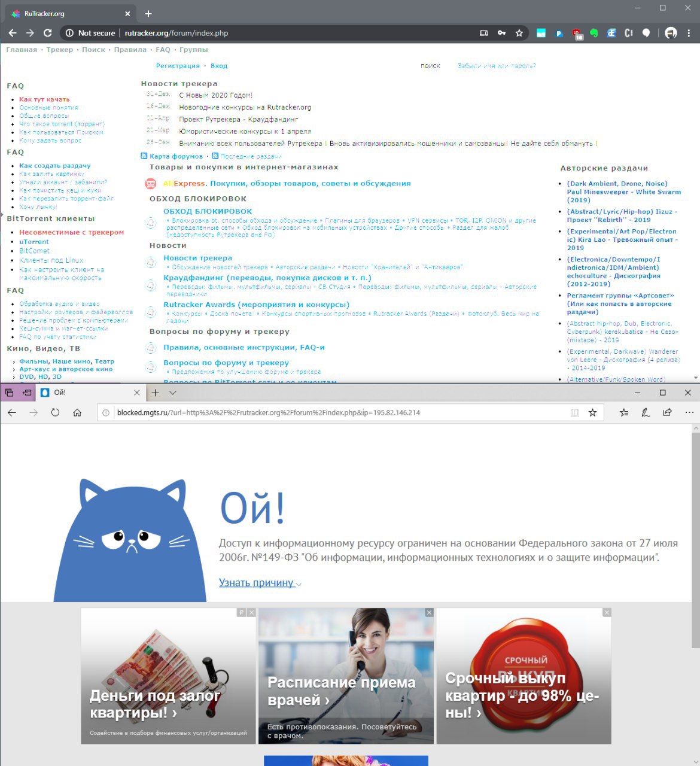The height and width of the screenshot is (766, 700).
Task: Click Chrome's back arrow button
Action: 13,33
